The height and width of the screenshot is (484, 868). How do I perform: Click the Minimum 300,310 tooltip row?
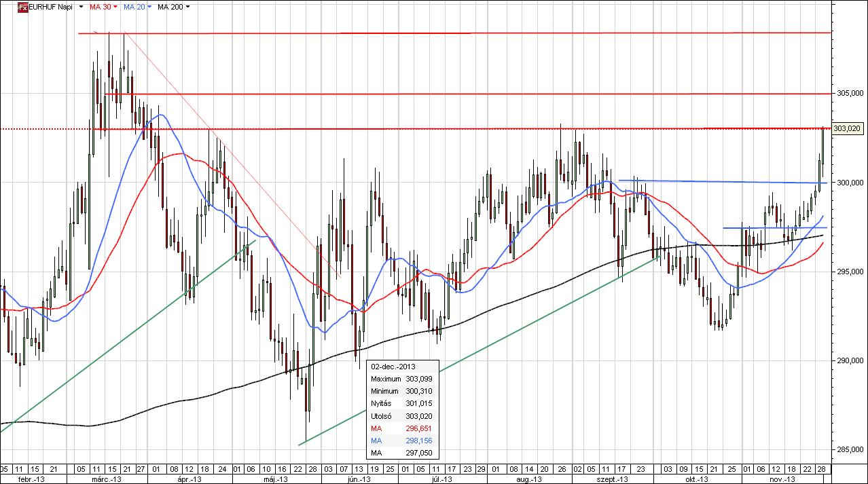coord(401,390)
